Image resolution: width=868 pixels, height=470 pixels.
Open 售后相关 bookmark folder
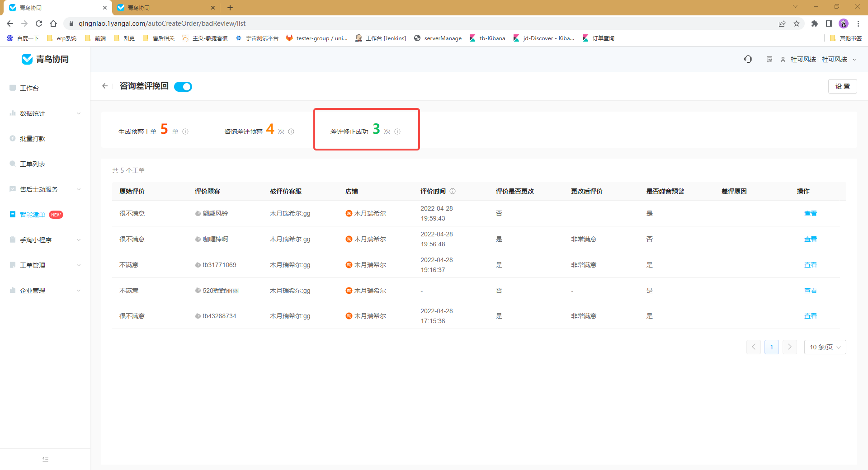(x=158, y=38)
